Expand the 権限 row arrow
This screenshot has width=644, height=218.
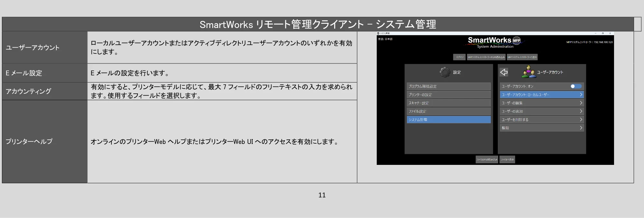581,128
